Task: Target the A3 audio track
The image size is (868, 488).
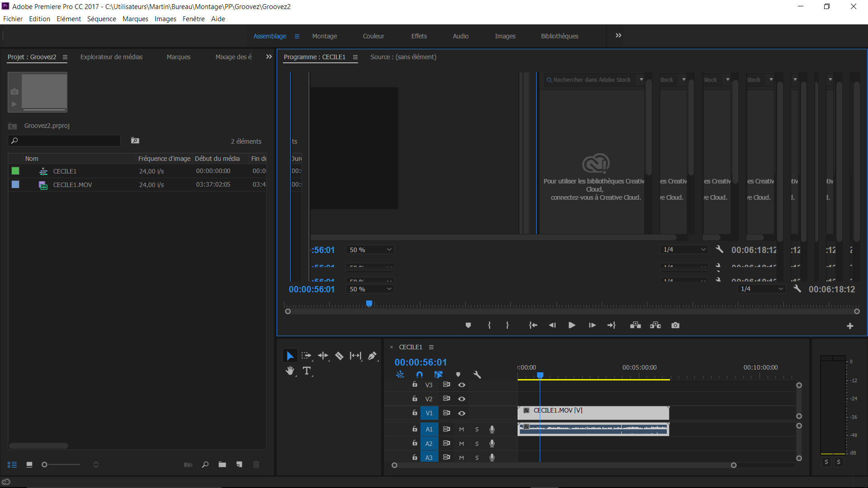Action: 429,457
